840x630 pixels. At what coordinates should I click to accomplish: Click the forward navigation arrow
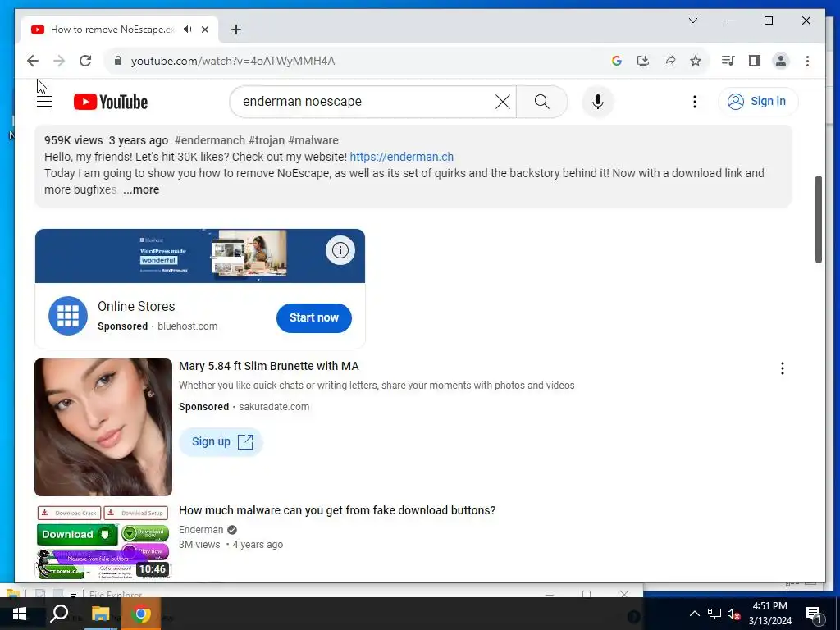59,61
